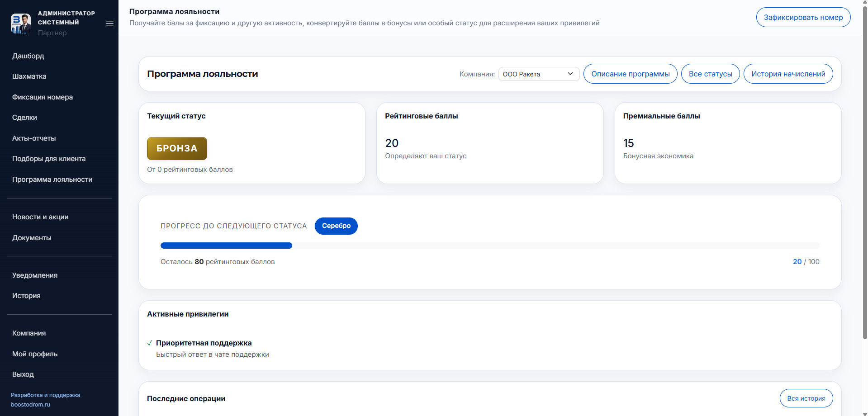Click the blue status progress bar

coord(226,246)
